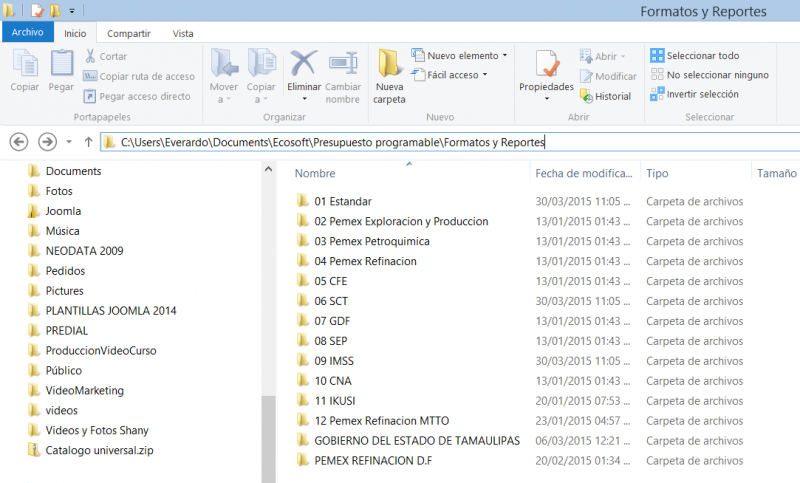Click the Cambiar nombre icon
Screen dimensions: 800x483
point(343,66)
